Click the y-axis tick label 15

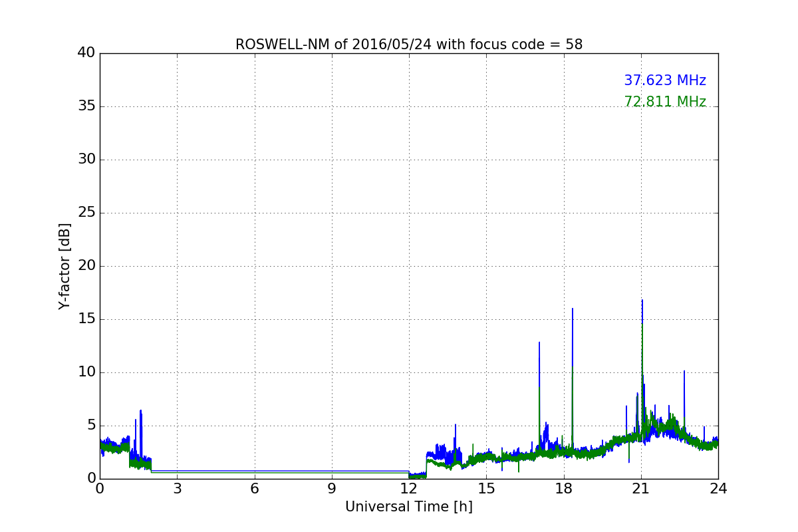(x=86, y=319)
